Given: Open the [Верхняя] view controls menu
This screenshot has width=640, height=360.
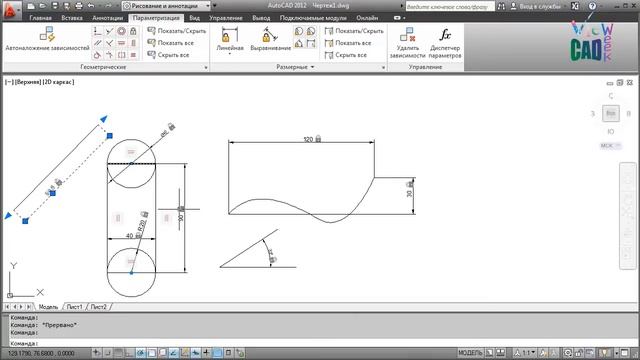Looking at the screenshot, I should [28, 82].
